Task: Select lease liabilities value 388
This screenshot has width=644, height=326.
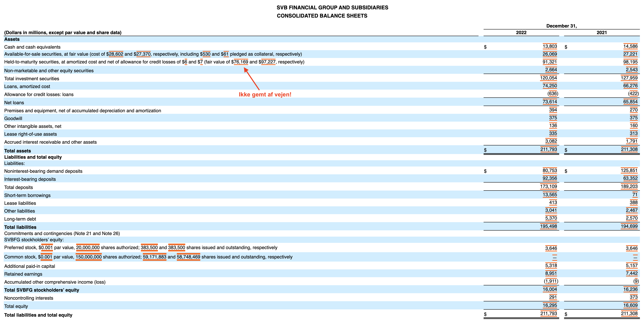Action: [633, 203]
